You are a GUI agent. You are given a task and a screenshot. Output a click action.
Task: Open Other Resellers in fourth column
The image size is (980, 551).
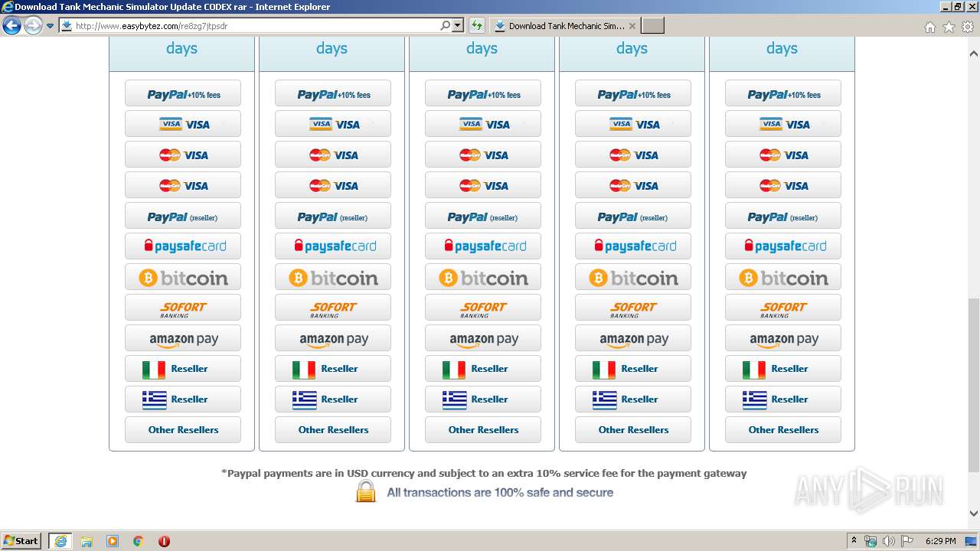point(633,430)
